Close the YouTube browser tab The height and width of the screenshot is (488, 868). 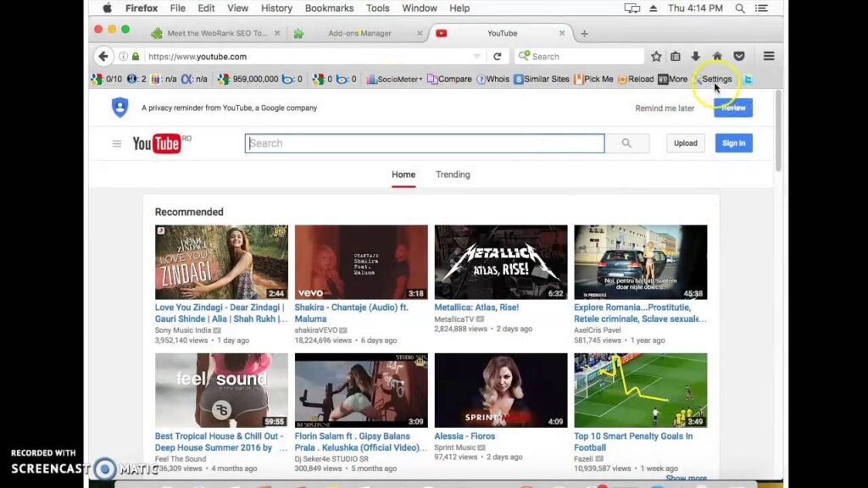(562, 33)
